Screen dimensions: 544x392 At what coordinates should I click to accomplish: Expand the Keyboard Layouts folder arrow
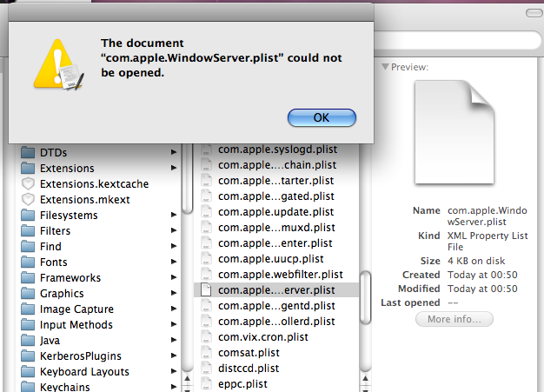[x=174, y=371]
